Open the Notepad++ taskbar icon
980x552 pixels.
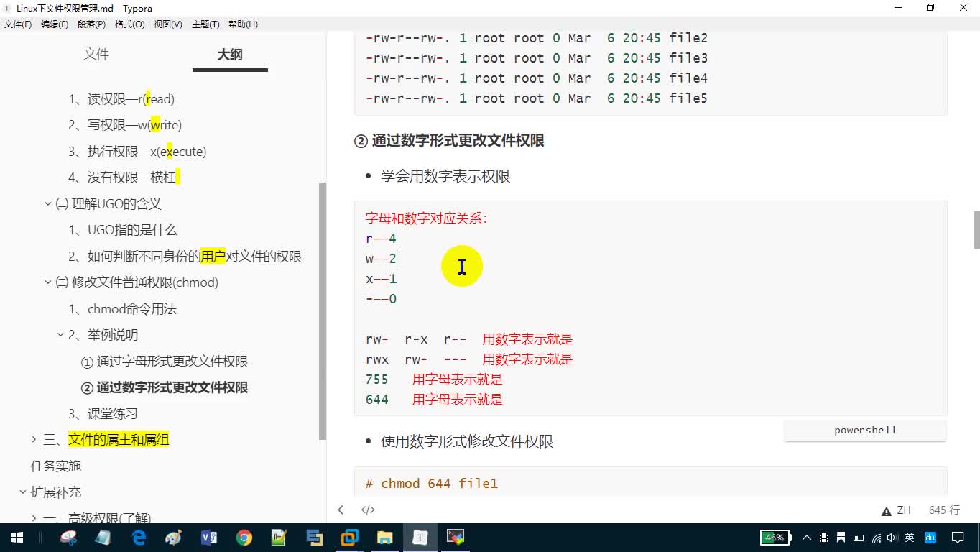point(279,538)
